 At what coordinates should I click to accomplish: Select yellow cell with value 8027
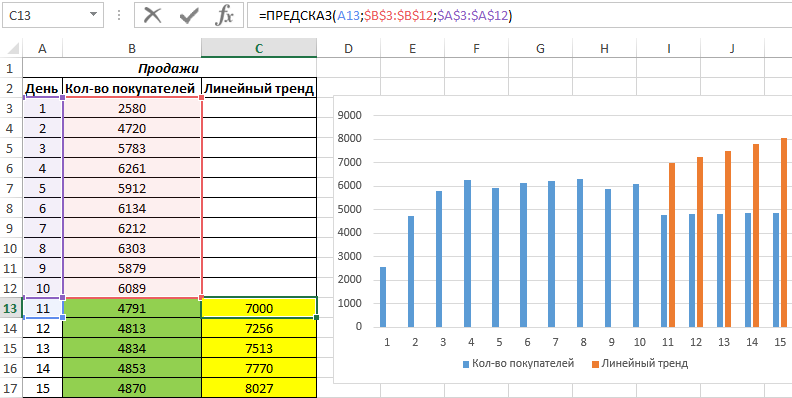coord(259,388)
